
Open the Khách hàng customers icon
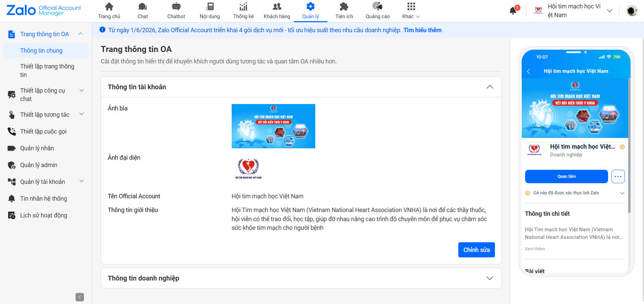(x=277, y=6)
